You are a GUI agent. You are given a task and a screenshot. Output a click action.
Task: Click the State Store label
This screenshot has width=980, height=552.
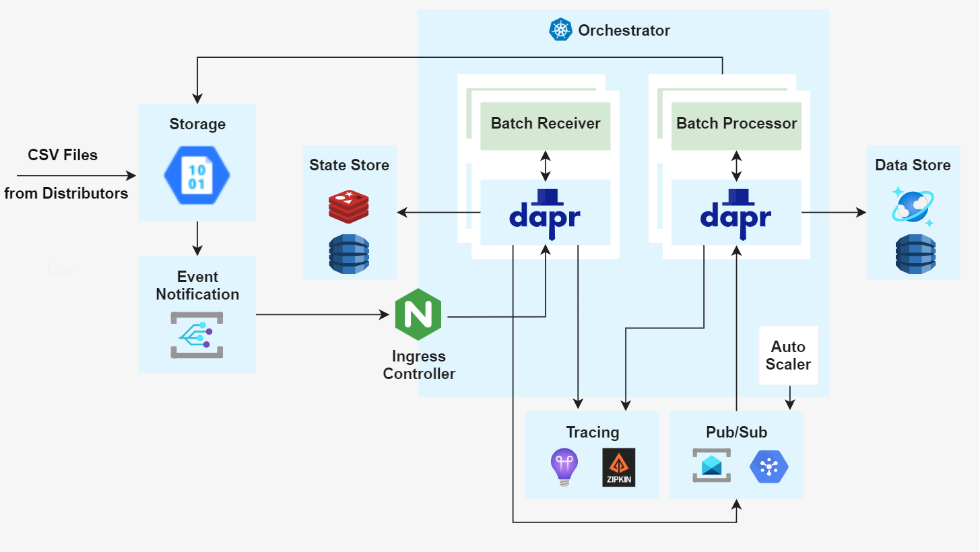click(x=349, y=165)
